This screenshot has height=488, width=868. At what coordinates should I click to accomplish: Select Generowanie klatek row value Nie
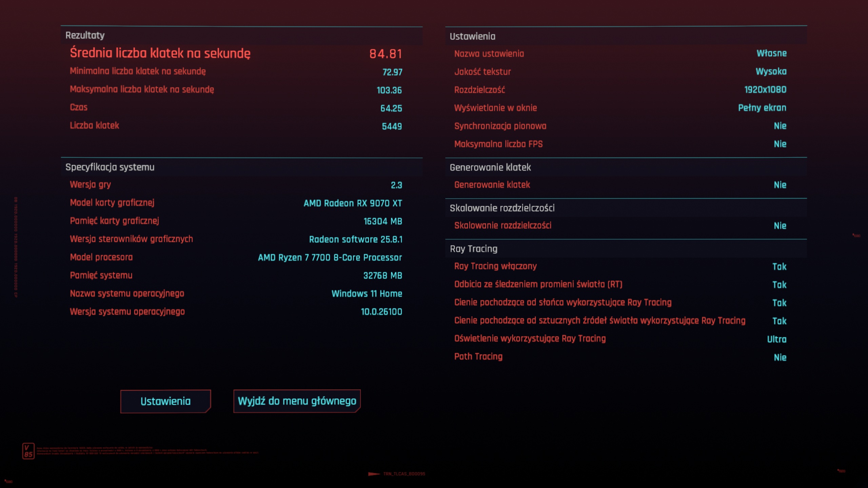click(x=780, y=185)
